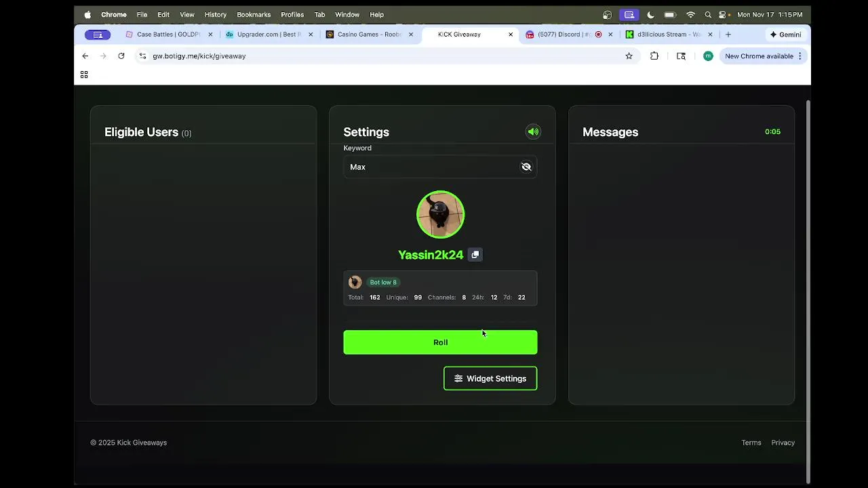This screenshot has width=868, height=488.
Task: Open the Tab menu
Action: 319,14
